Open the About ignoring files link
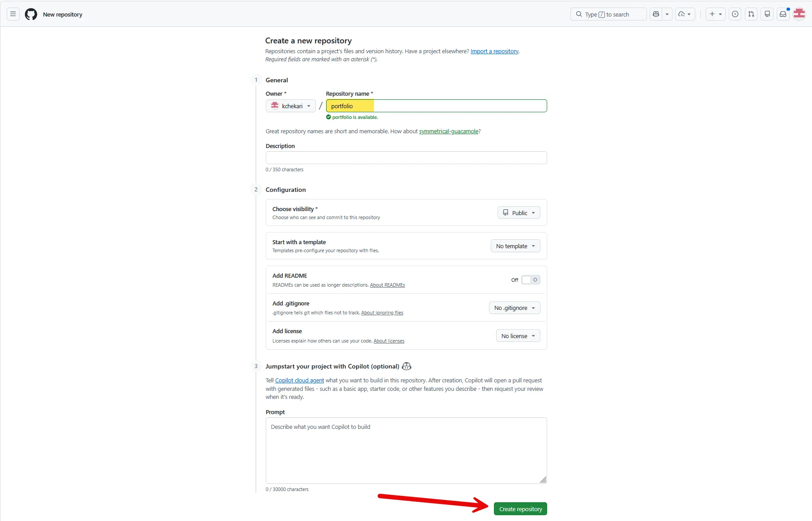The width and height of the screenshot is (812, 521). [382, 313]
